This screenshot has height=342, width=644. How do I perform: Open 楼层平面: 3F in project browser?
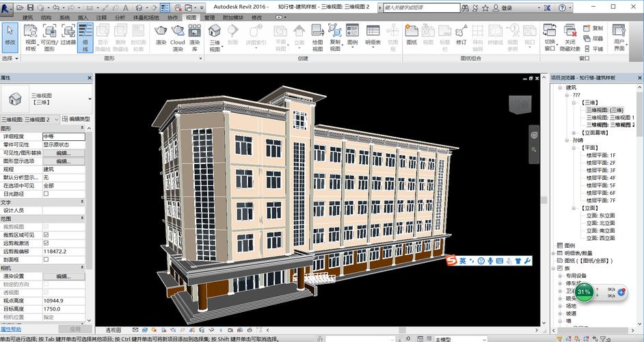[601, 170]
